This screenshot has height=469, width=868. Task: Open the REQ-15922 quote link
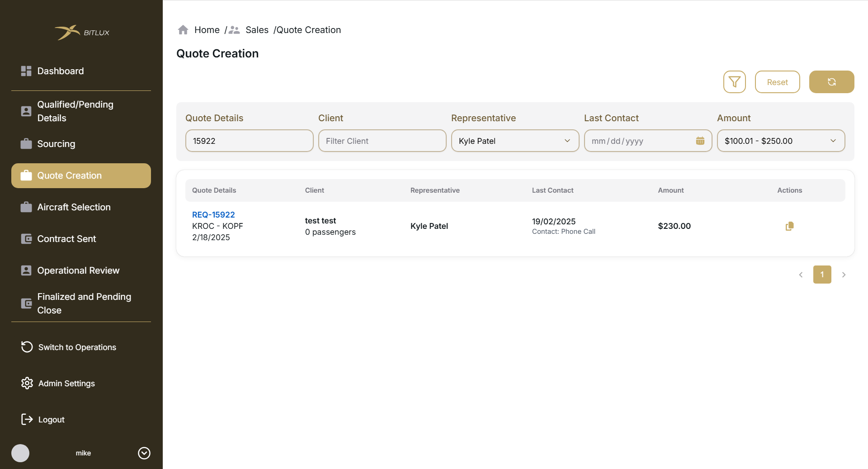pos(213,214)
